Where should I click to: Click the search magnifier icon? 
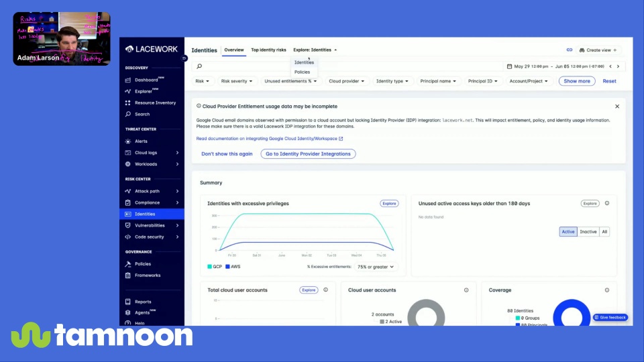(x=199, y=66)
